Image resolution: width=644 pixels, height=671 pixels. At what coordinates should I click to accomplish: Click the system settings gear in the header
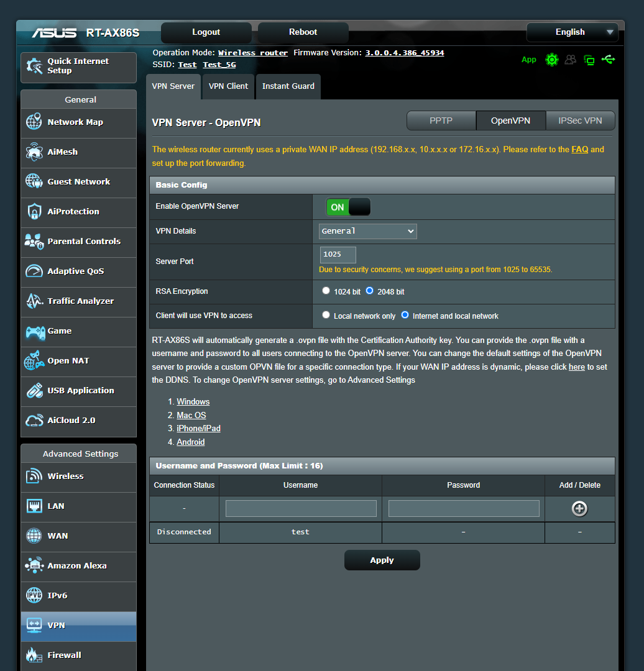pos(552,59)
